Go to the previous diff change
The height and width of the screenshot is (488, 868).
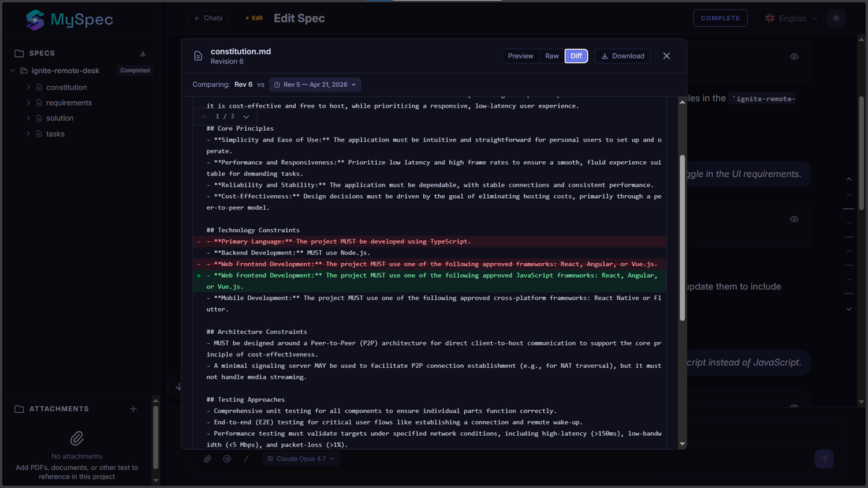click(x=204, y=116)
